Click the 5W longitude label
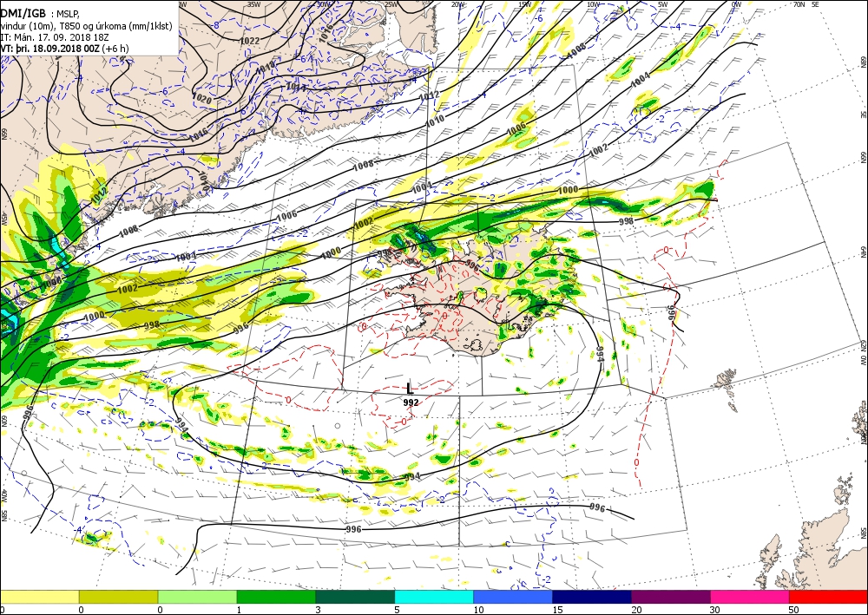The image size is (868, 615). click(x=662, y=4)
